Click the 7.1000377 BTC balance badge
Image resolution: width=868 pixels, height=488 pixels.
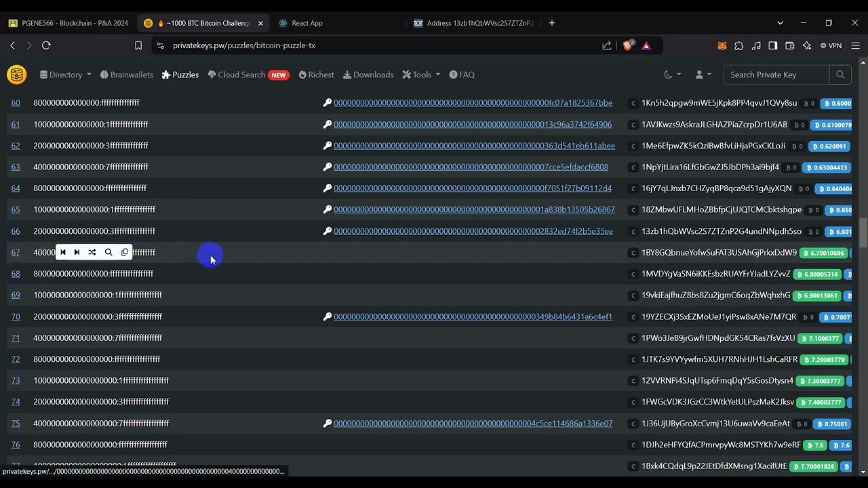821,338
